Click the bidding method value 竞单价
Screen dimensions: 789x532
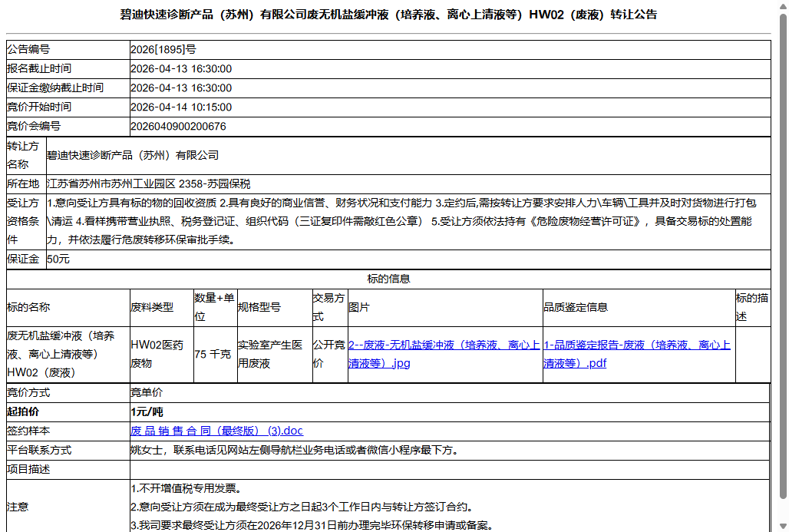[147, 392]
